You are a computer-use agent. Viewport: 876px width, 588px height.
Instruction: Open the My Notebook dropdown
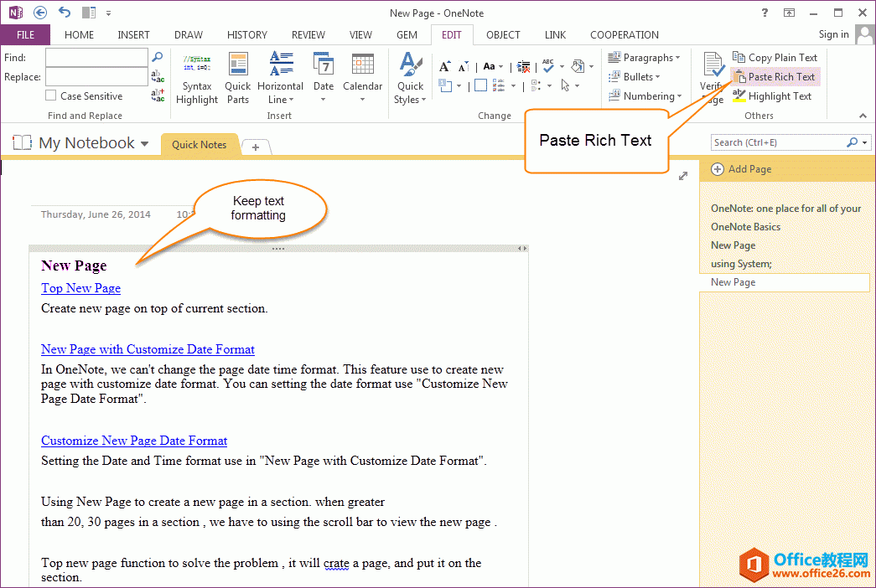[x=145, y=143]
